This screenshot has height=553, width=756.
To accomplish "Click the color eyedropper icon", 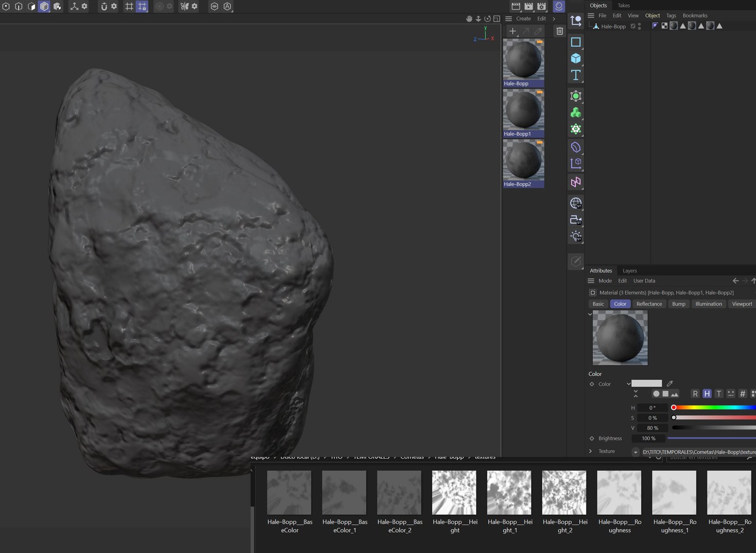I will click(670, 383).
